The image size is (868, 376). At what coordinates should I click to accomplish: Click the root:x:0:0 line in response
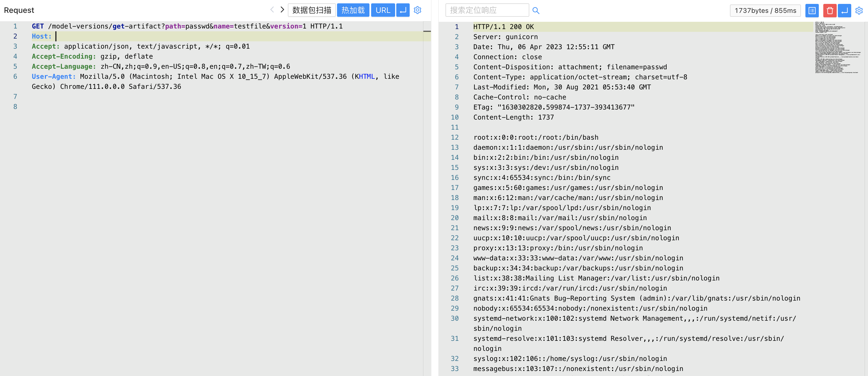[x=535, y=137]
